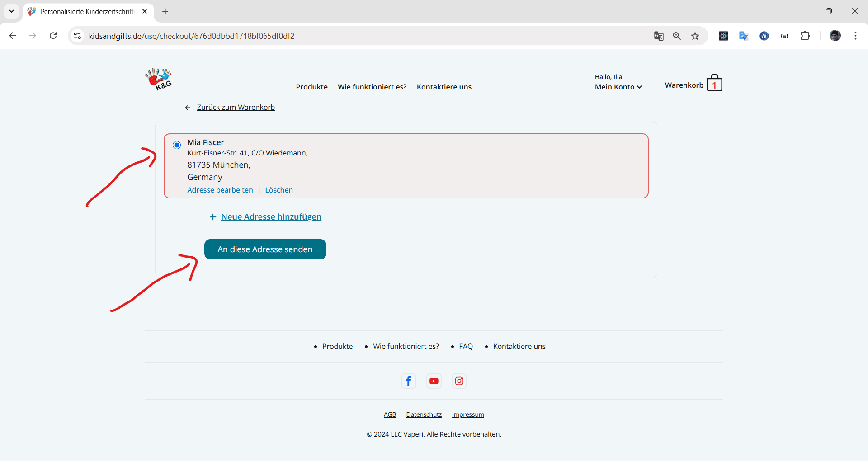
Task: Reload the page
Action: pos(53,36)
